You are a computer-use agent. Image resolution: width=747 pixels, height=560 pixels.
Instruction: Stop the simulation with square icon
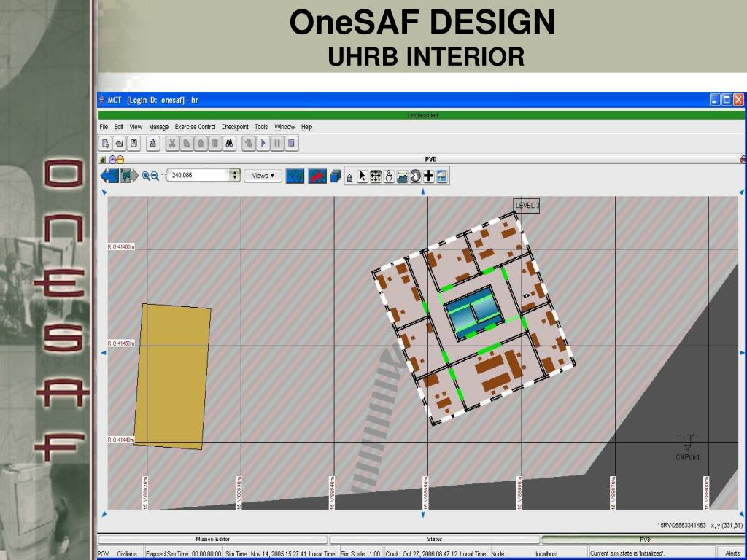coord(291,143)
